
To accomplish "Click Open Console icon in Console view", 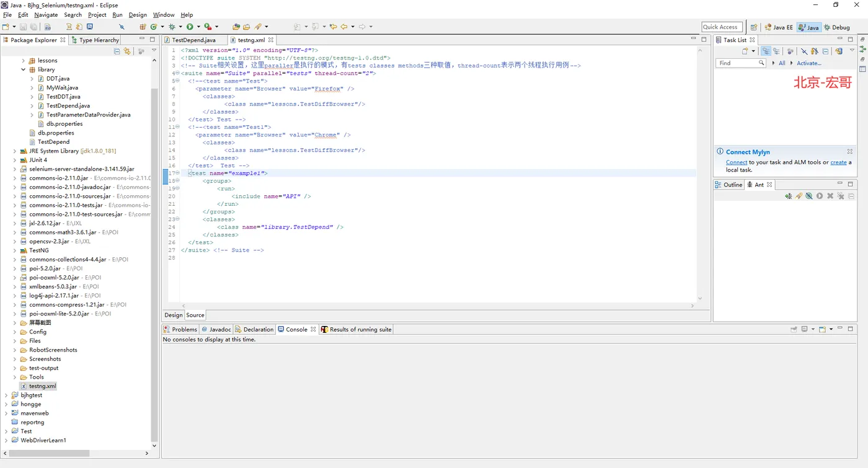I will coord(822,329).
